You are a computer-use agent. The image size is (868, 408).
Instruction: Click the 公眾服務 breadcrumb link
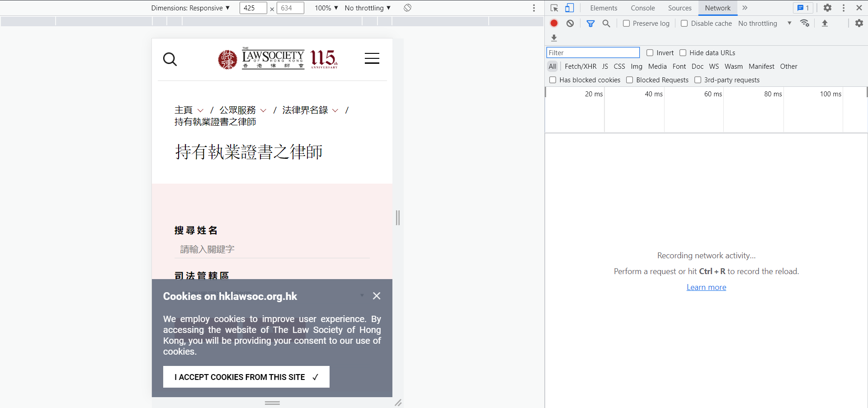237,110
